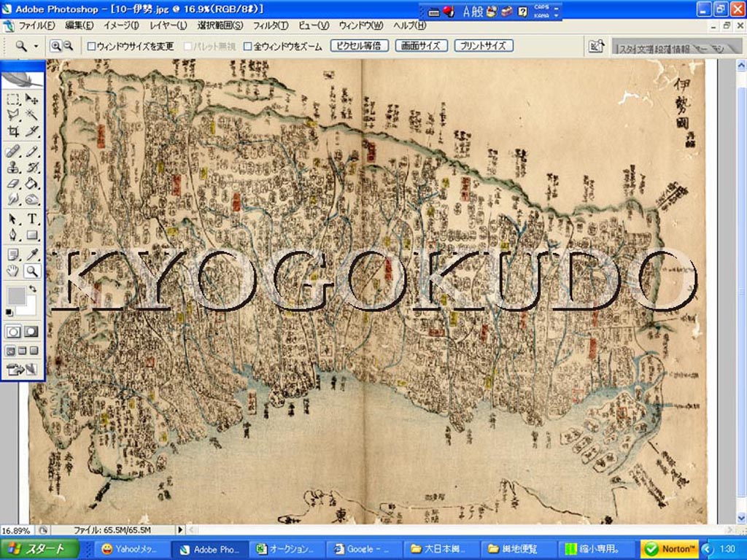Viewport: 747px width, 560px height.
Task: Expand the status bar info options arrow
Action: pos(180,530)
